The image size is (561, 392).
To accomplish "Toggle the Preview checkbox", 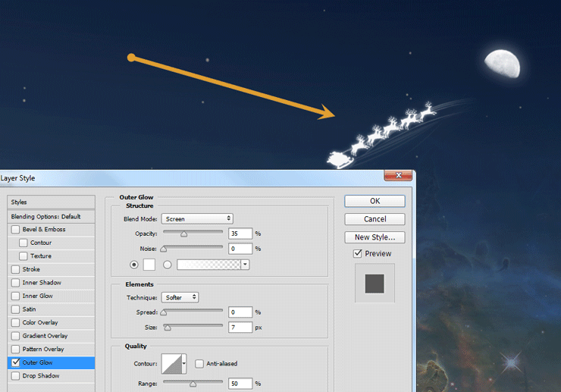I will tap(358, 253).
